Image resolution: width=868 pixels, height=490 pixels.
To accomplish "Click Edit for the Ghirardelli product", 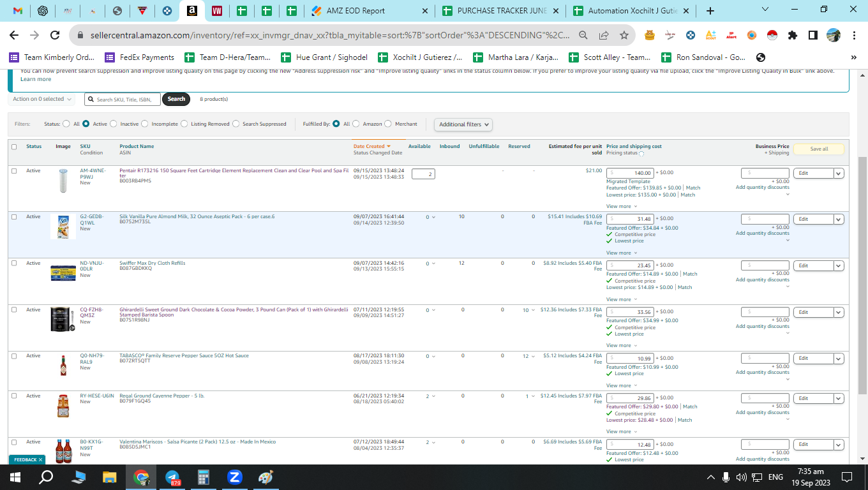I will 814,312.
